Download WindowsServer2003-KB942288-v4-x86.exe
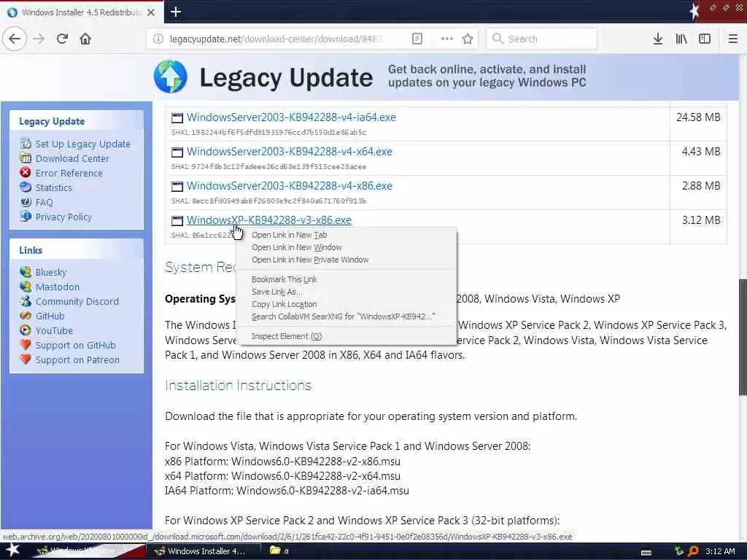Image resolution: width=747 pixels, height=560 pixels. click(x=289, y=186)
